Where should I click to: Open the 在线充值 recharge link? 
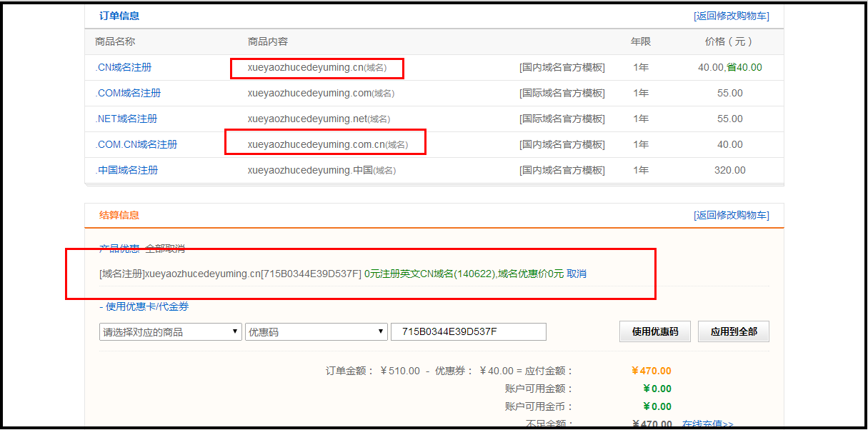707,424
